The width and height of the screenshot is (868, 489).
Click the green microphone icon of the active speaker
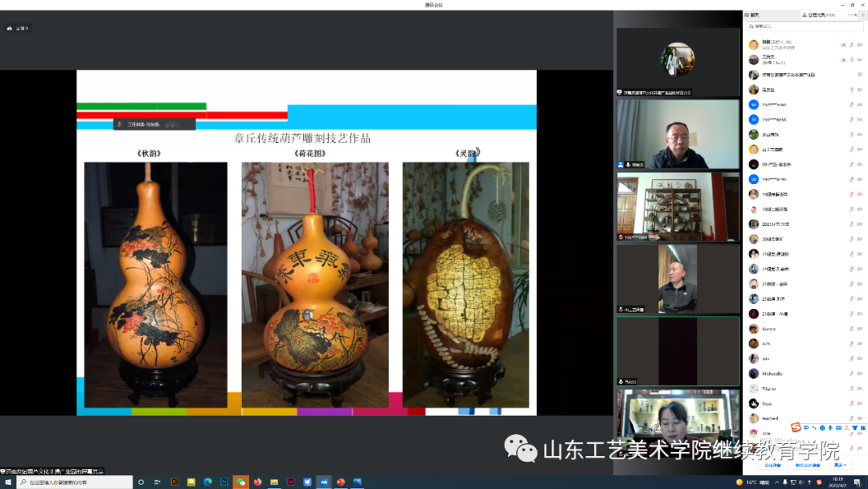851,89
